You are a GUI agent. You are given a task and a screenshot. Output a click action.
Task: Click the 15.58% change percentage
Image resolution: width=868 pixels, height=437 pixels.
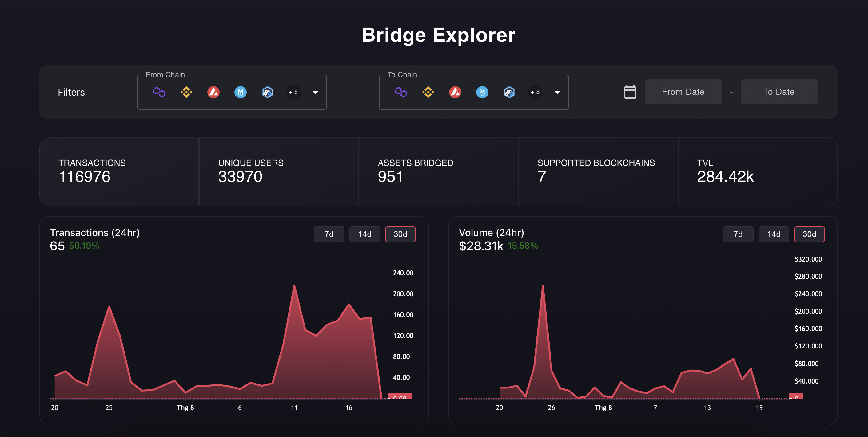click(x=523, y=246)
